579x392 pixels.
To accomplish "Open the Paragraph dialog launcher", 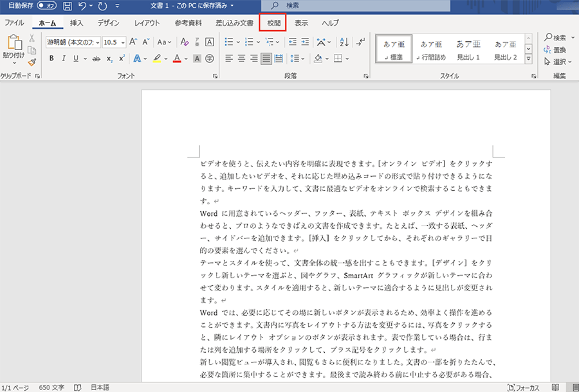I will click(x=366, y=76).
